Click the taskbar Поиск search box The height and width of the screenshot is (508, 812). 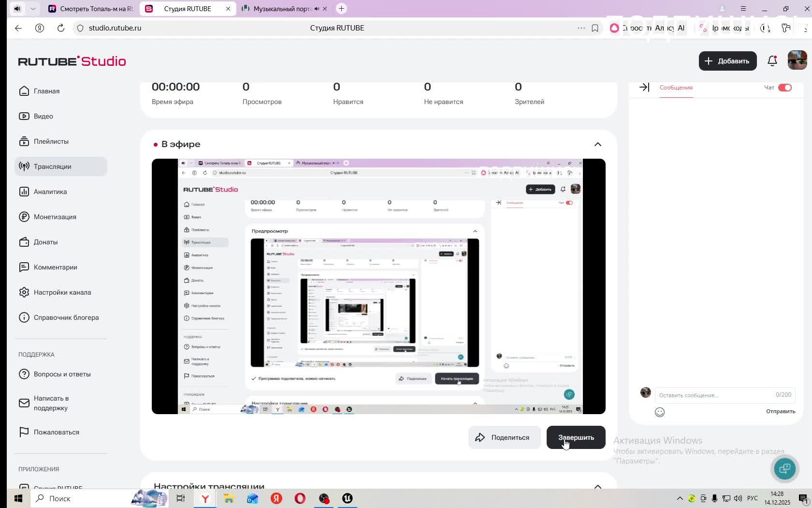pos(101,498)
